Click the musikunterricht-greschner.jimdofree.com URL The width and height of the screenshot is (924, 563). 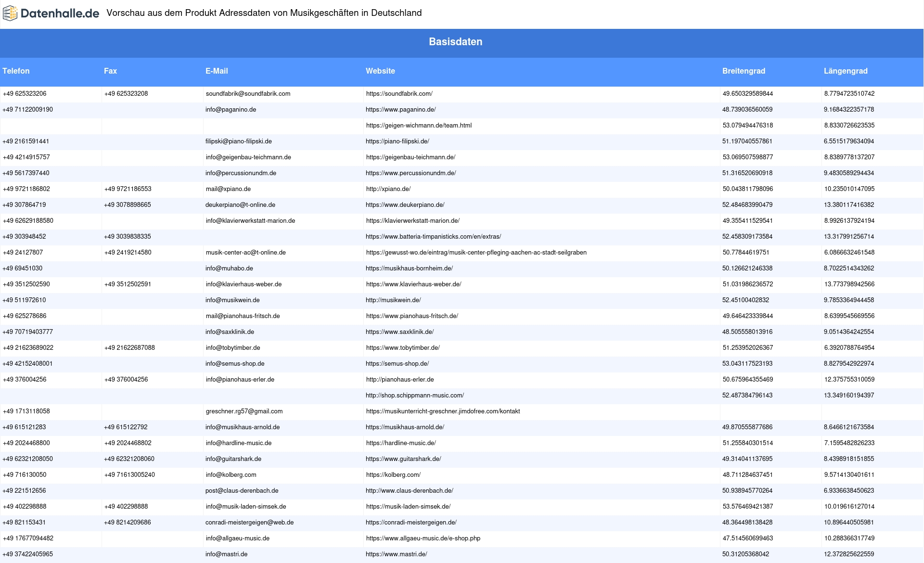tap(443, 411)
